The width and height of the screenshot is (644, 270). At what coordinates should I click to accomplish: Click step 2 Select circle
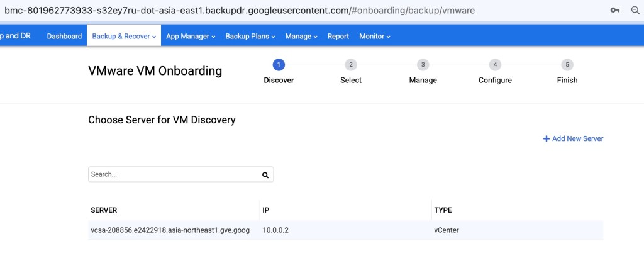tap(351, 65)
